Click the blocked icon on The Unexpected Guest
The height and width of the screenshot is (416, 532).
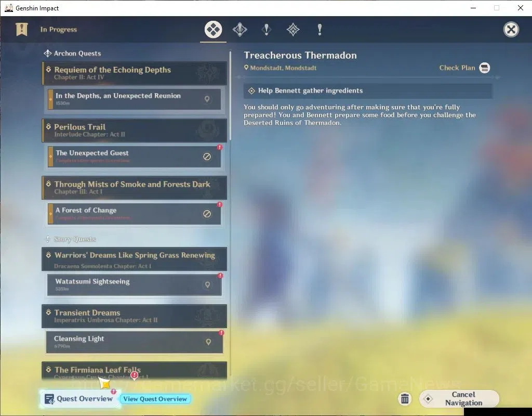[207, 156]
